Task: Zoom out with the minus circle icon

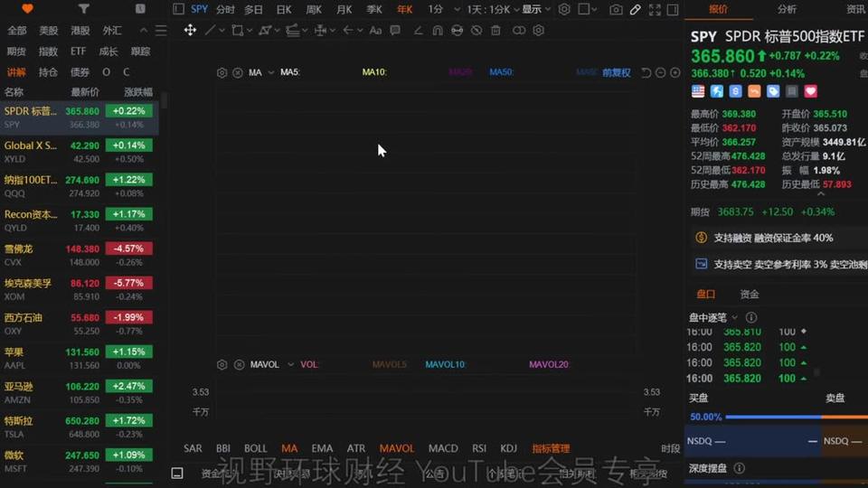Action: pyautogui.click(x=660, y=72)
